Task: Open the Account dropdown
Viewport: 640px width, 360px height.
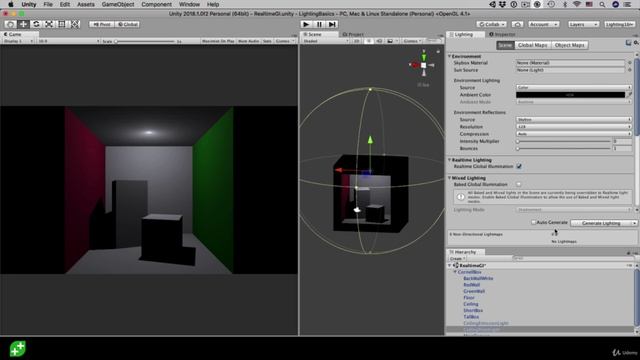Action: (543, 24)
